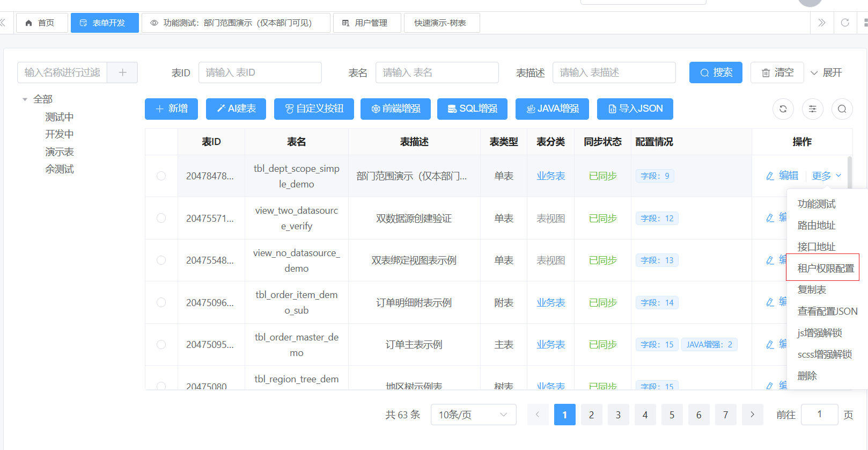Switch to the 用户管理 tab
Viewport: 868px width, 450px height.
tap(367, 23)
